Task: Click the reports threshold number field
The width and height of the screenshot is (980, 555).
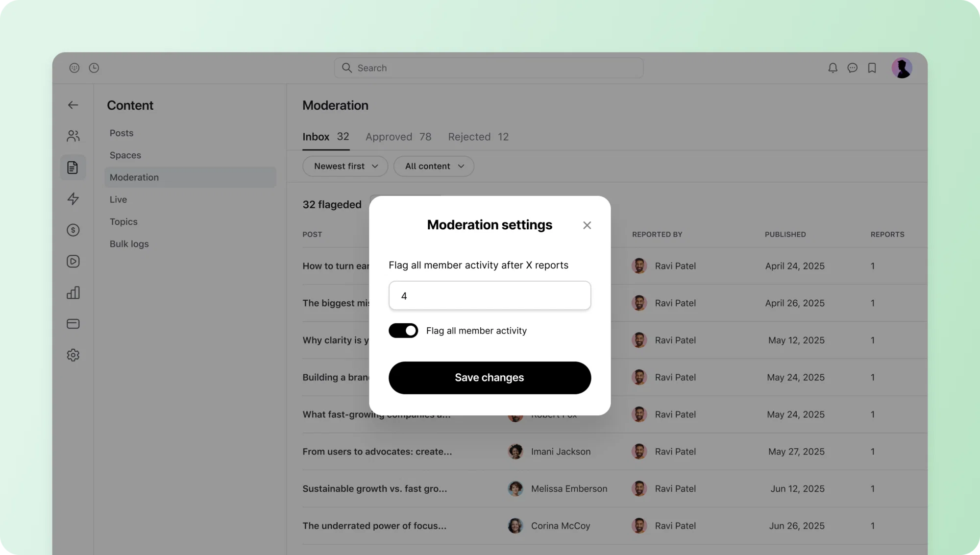Action: point(490,295)
